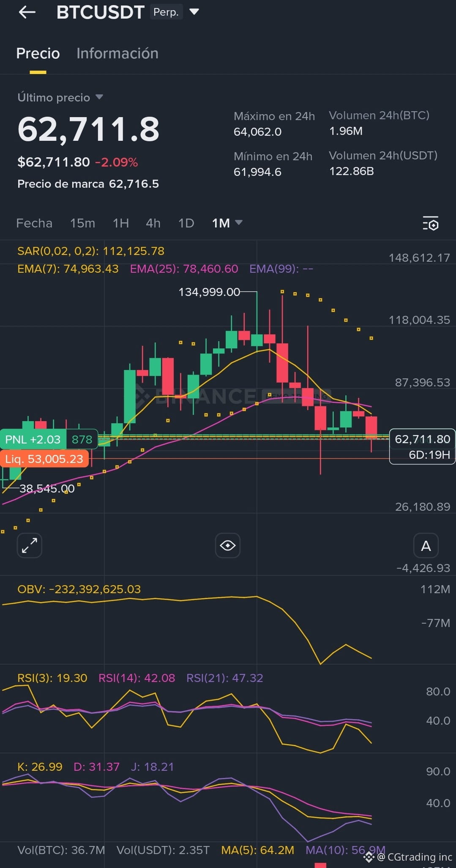The width and height of the screenshot is (456, 868).
Task: Open the BTCUSDT pair selector dropdown arrow
Action: 194,12
